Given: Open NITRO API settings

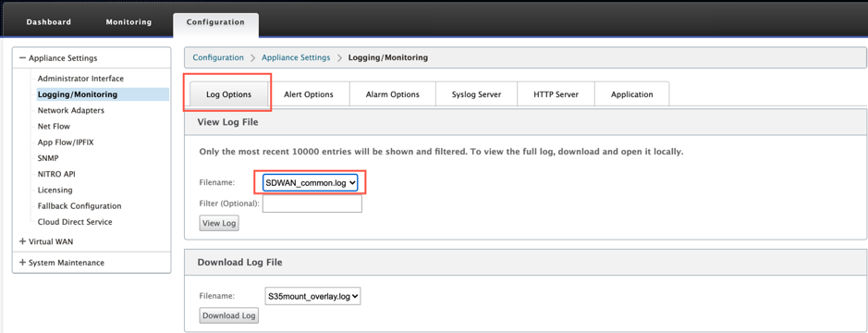Looking at the screenshot, I should pyautogui.click(x=56, y=174).
